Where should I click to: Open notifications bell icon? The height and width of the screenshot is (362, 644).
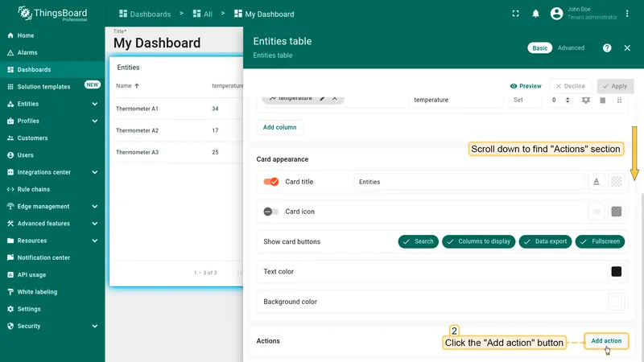tap(535, 14)
